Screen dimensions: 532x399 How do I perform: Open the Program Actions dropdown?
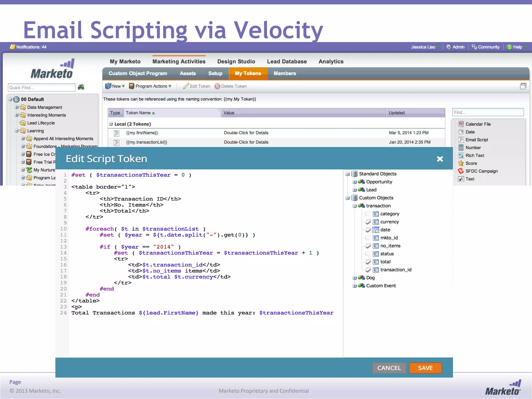150,86
